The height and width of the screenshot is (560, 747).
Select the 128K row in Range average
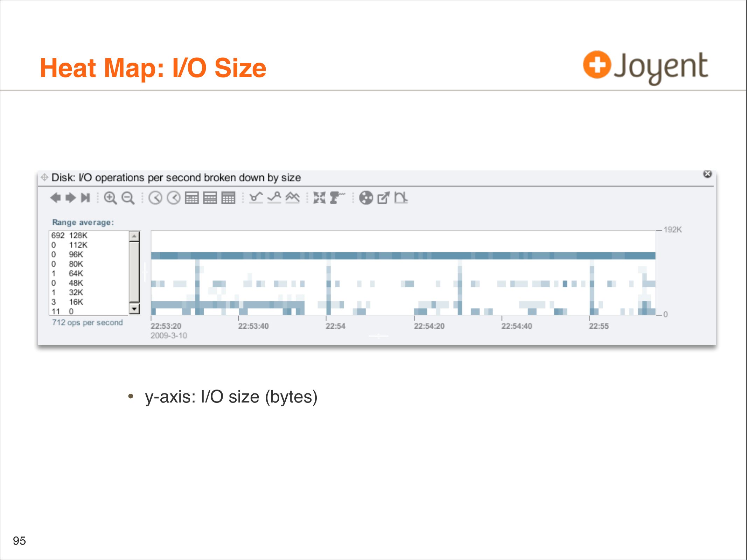78,236
